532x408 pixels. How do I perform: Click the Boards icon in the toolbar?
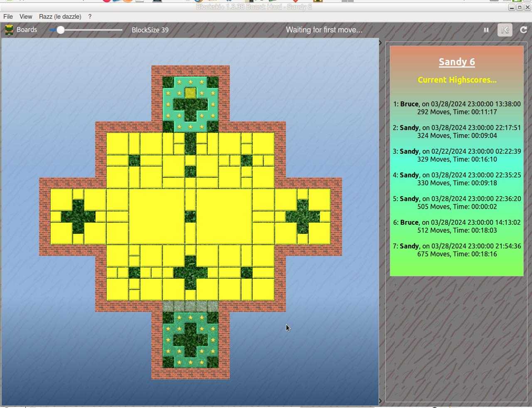click(x=9, y=30)
